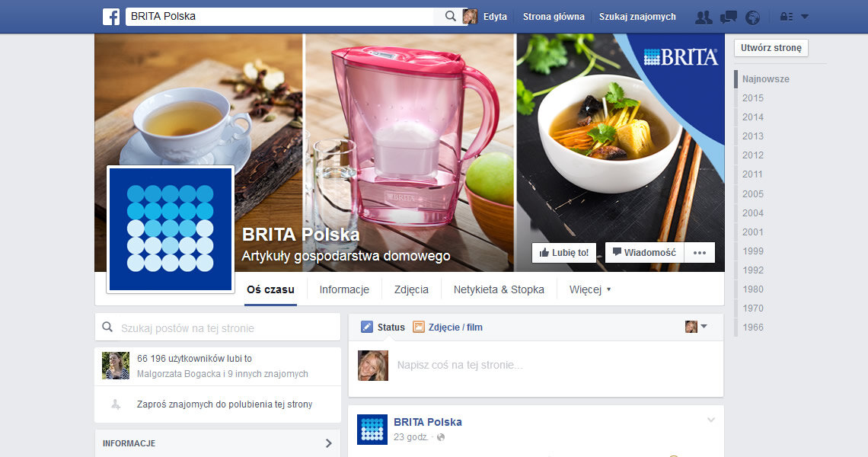Click the Lubię to! like button
Image resolution: width=868 pixels, height=457 pixels.
564,253
